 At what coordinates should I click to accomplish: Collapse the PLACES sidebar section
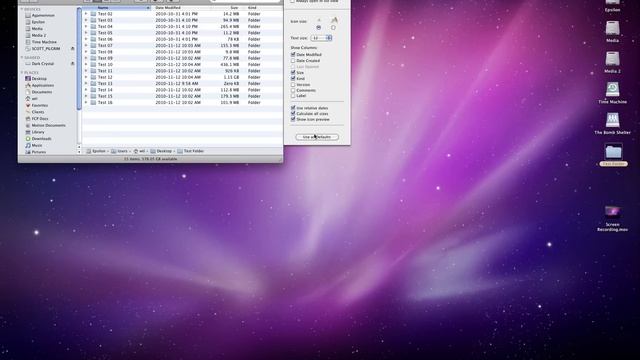[x=22, y=73]
